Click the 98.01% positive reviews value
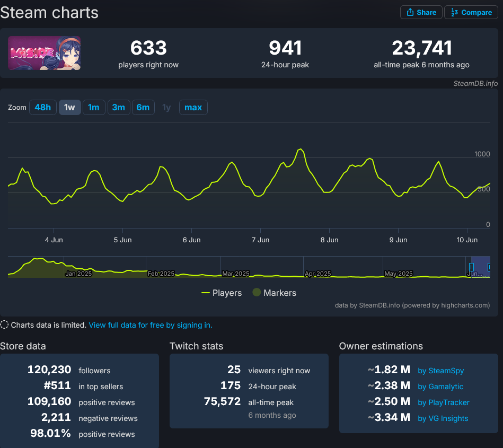The width and height of the screenshot is (503, 448). [x=50, y=433]
